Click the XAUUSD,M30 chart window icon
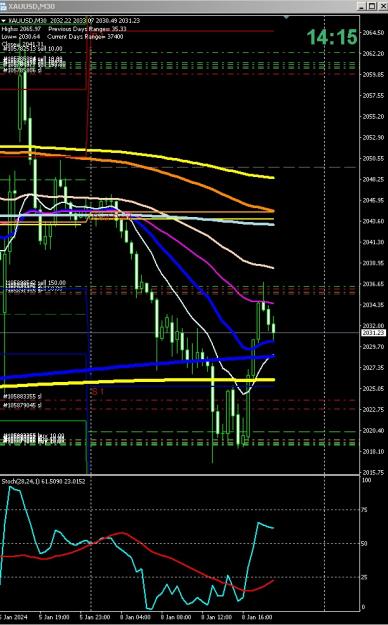388x625 pixels. [x=3, y=6]
